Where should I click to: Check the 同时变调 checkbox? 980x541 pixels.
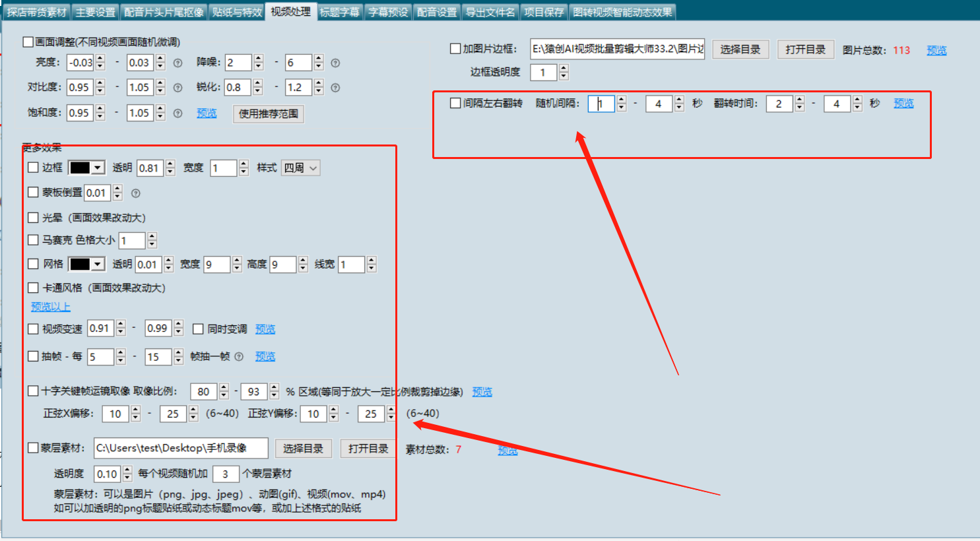coord(198,329)
